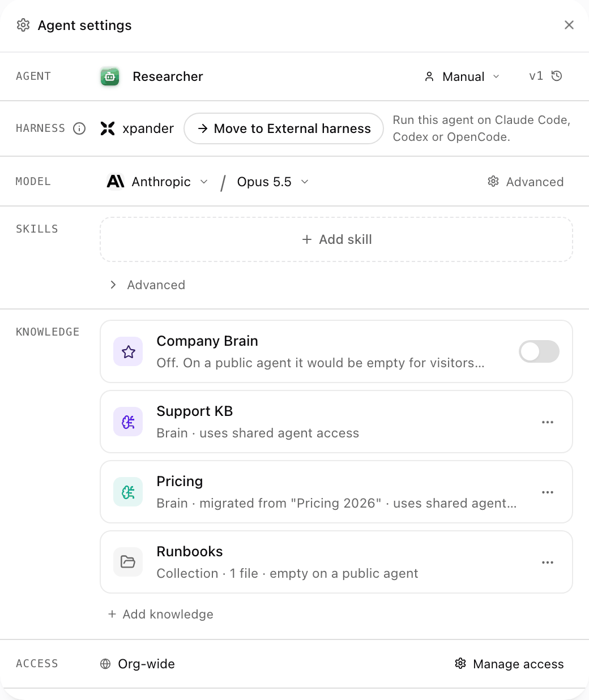The height and width of the screenshot is (700, 589).
Task: Close the Agent settings panel
Action: click(569, 25)
